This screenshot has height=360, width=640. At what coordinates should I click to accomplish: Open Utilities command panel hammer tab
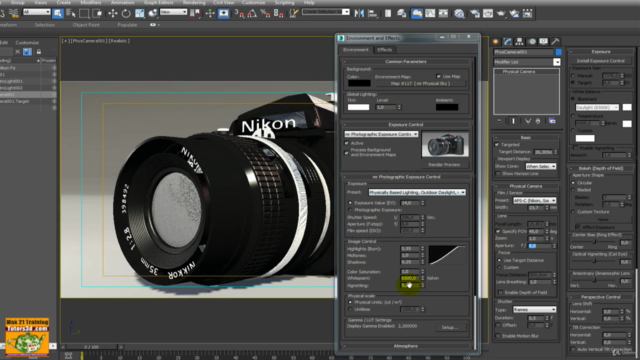(555, 42)
